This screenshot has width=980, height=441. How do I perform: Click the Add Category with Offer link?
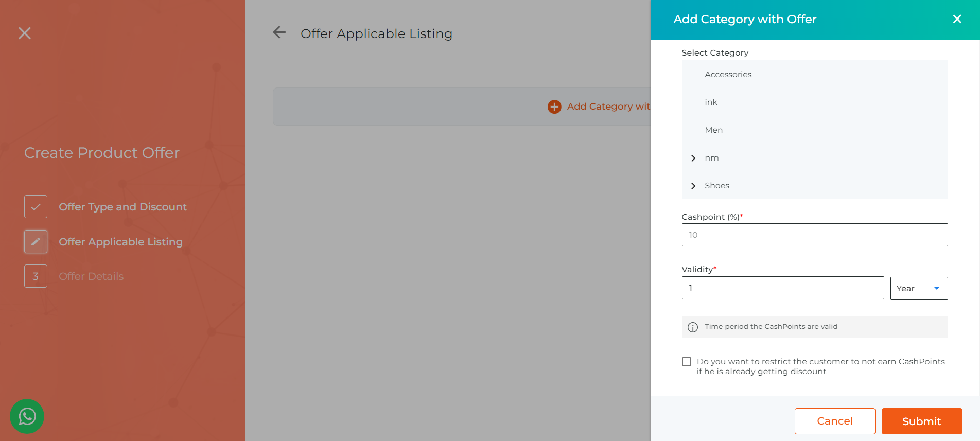pos(609,107)
